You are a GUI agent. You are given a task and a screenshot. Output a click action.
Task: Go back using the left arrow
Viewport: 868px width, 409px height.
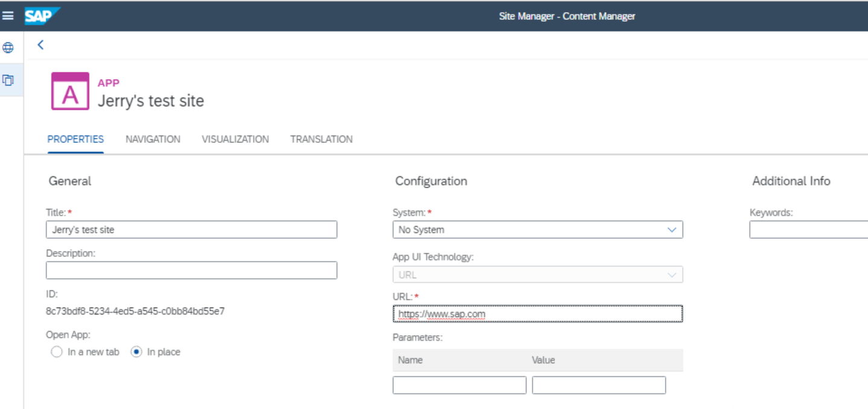[x=40, y=45]
